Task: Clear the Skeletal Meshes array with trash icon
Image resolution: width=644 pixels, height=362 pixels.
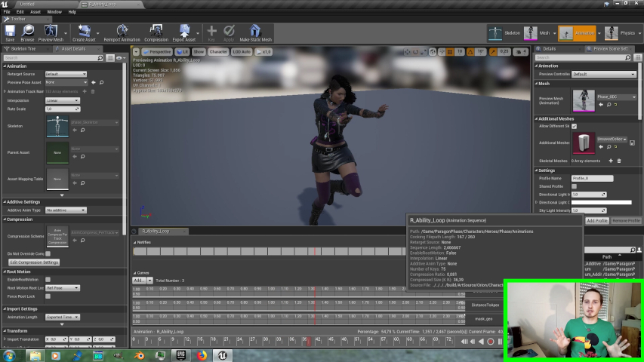Action: 619,161
